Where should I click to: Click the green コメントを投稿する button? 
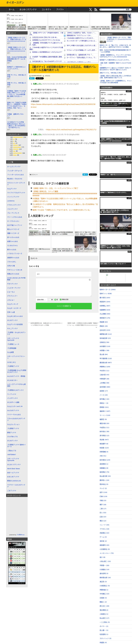pos(64,306)
